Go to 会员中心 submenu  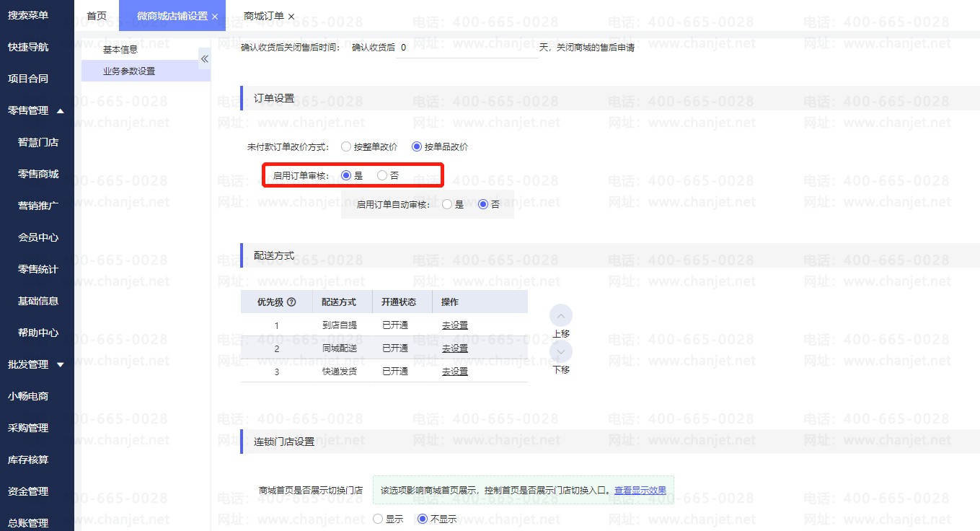37,237
